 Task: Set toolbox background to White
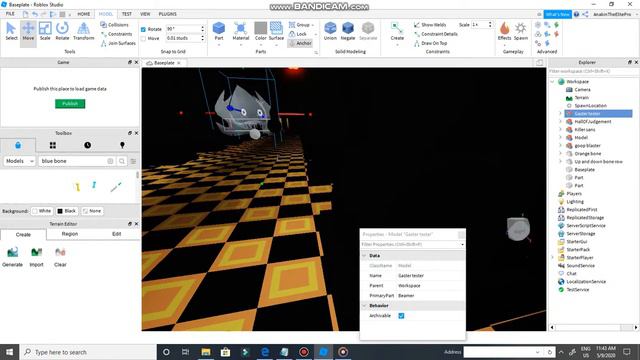tap(42, 211)
